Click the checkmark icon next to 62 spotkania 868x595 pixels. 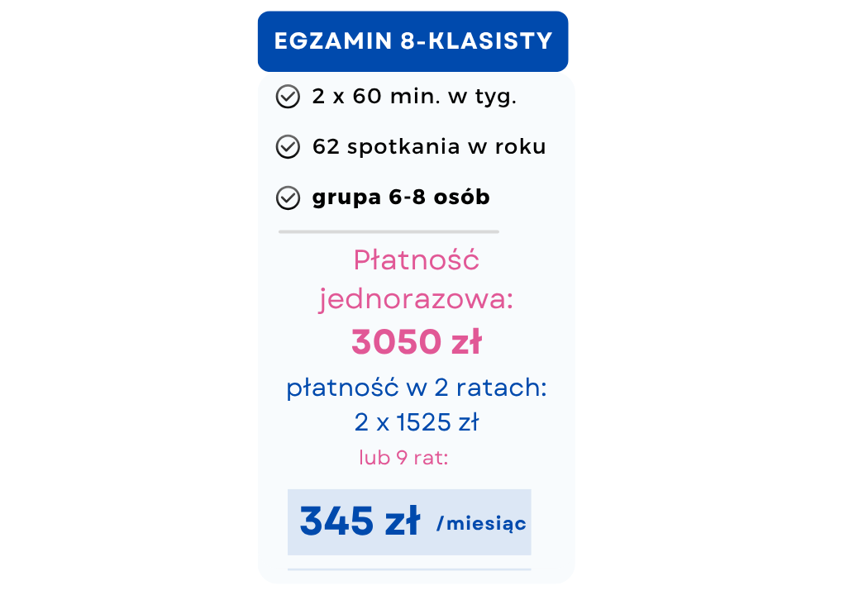(287, 147)
